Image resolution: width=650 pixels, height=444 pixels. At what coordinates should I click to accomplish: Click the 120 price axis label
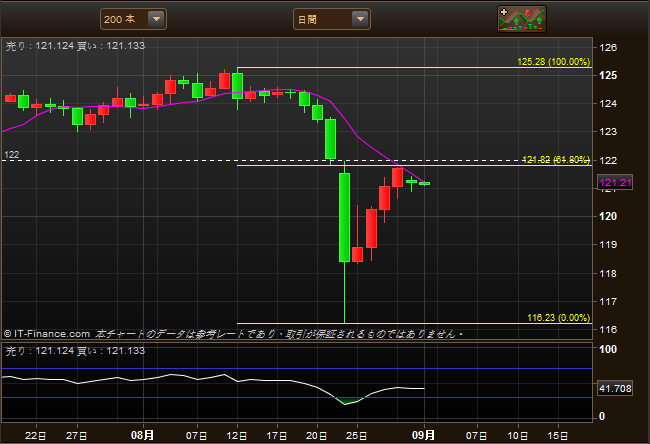pyautogui.click(x=608, y=216)
